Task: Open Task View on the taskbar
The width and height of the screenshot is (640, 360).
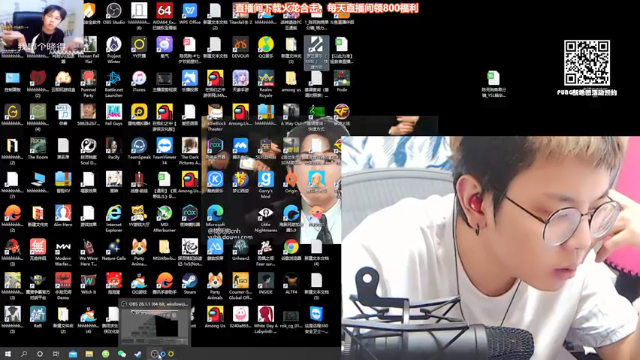Action: pyautogui.click(x=56, y=354)
